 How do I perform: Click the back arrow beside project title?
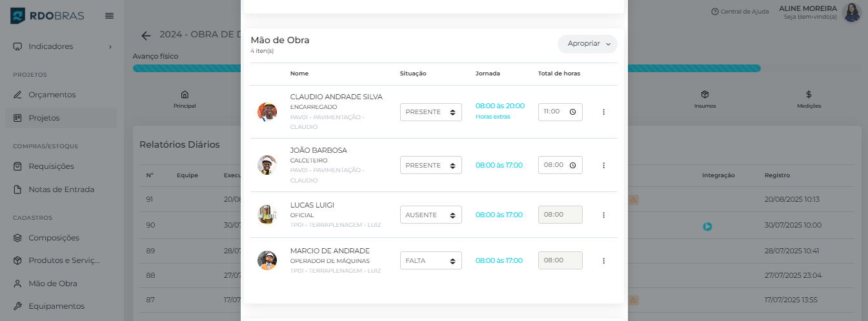tap(146, 35)
